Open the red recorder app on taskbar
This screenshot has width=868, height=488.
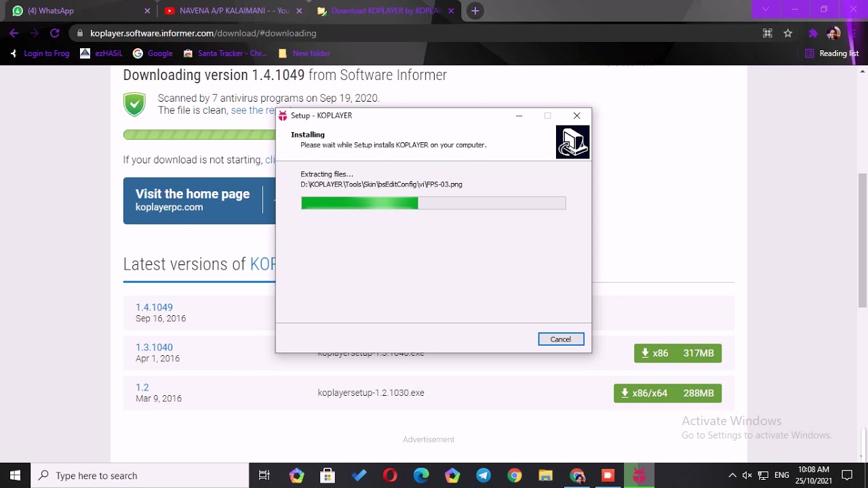tap(608, 475)
